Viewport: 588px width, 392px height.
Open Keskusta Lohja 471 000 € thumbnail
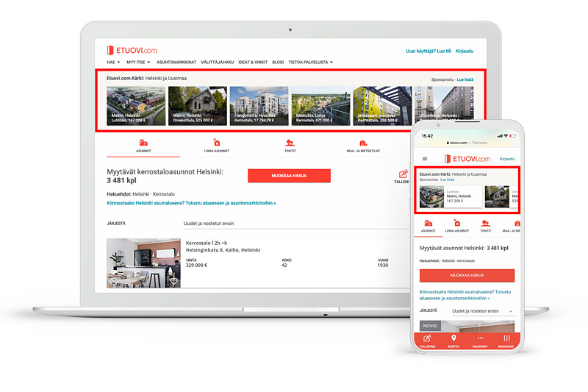pyautogui.click(x=320, y=106)
